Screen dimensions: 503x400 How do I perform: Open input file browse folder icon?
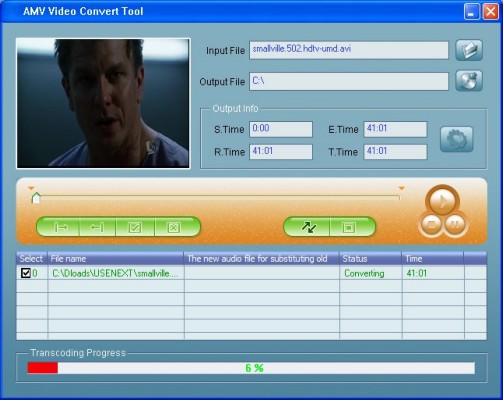pyautogui.click(x=469, y=50)
